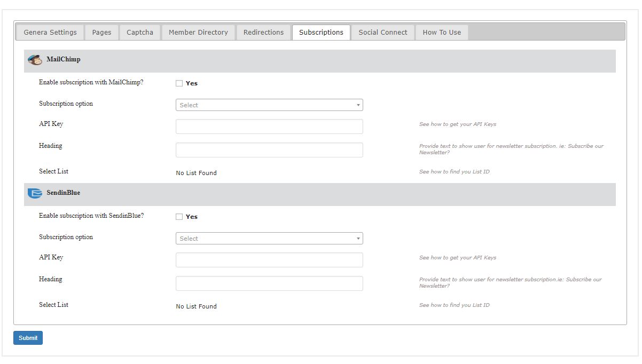Screen dimensions: 642x364
Task: Click 'No List Found' under SendinBlue
Action: point(196,306)
